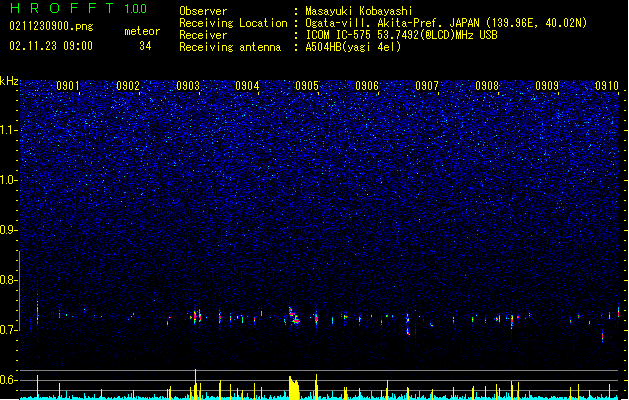The width and height of the screenshot is (629, 400).
Task: Click the 0906 time marker
Action: click(367, 86)
